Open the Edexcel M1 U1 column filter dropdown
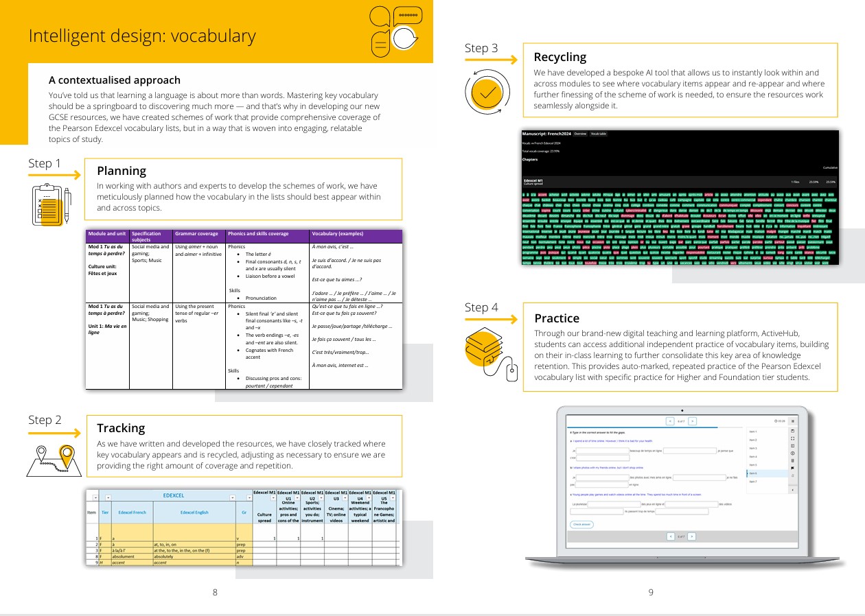 pyautogui.click(x=296, y=497)
